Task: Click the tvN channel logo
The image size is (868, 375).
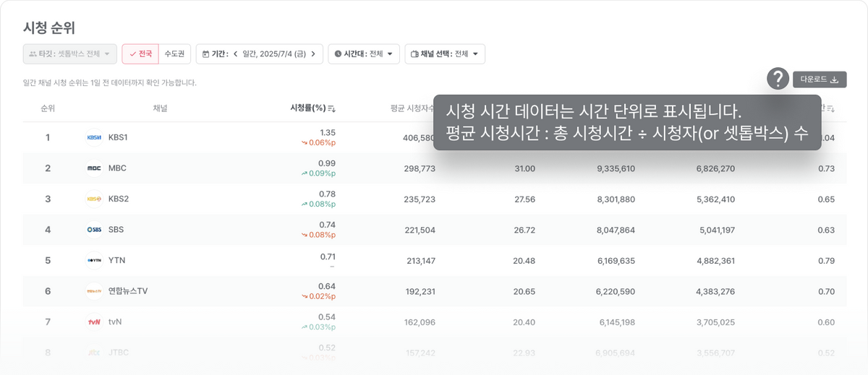Action: pyautogui.click(x=94, y=322)
